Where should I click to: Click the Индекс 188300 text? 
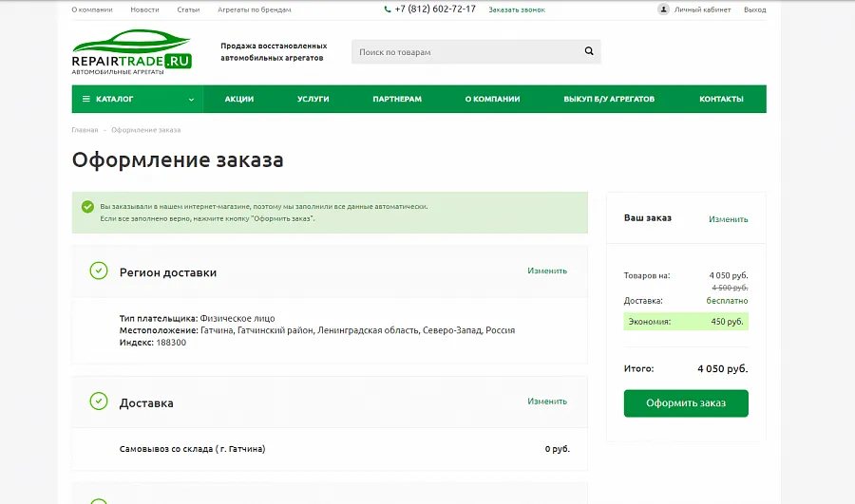click(153, 343)
